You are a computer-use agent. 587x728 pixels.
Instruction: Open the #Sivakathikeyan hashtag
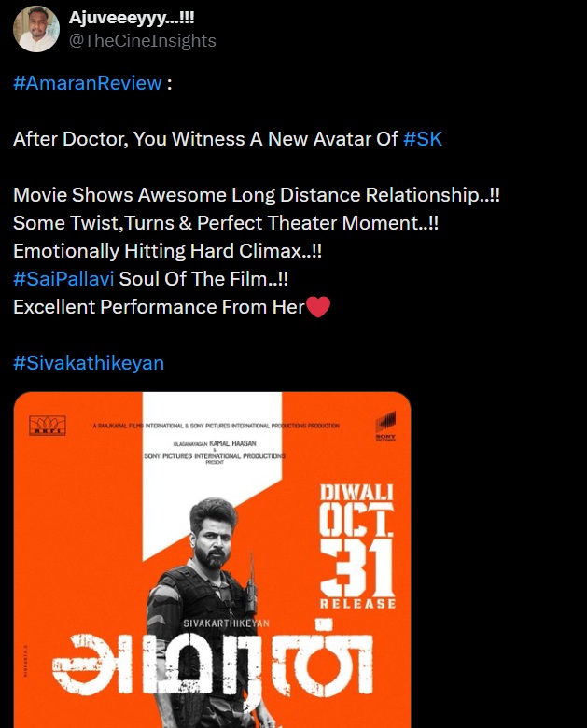[x=89, y=363]
